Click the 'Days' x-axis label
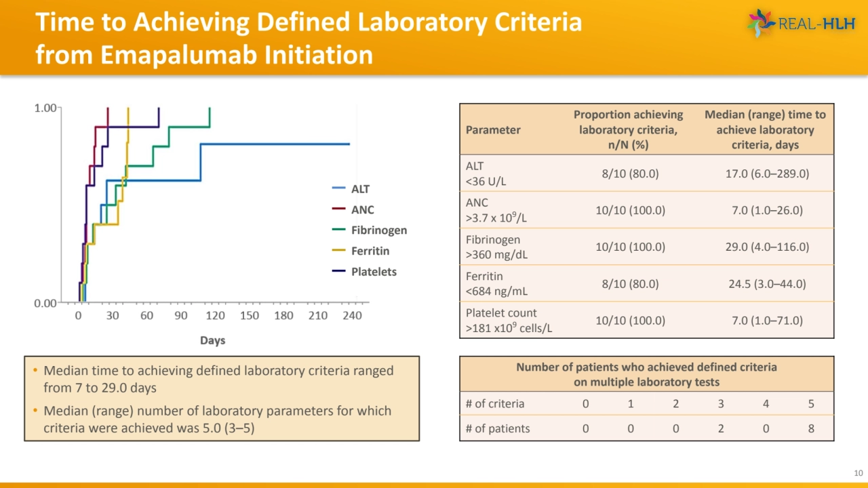Image resolution: width=868 pixels, height=488 pixels. (x=212, y=340)
